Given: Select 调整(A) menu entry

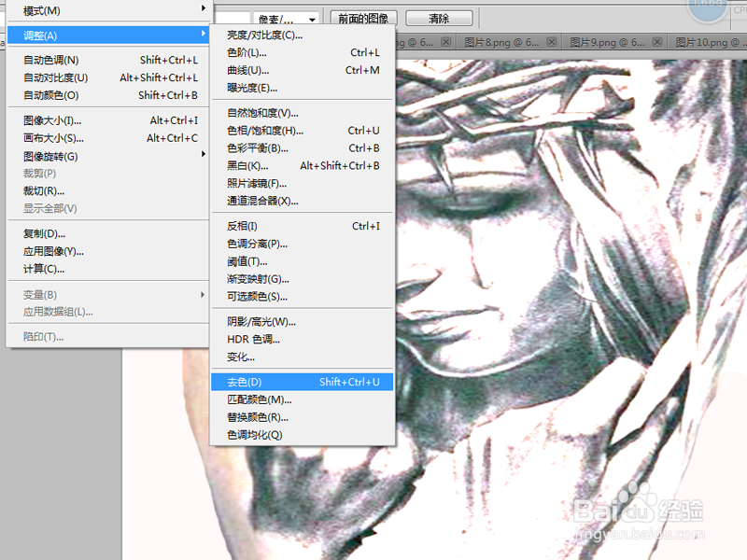Looking at the screenshot, I should click(108, 35).
